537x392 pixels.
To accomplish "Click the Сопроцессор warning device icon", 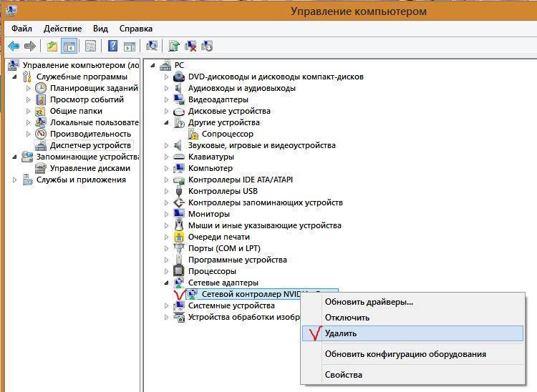I will click(193, 134).
